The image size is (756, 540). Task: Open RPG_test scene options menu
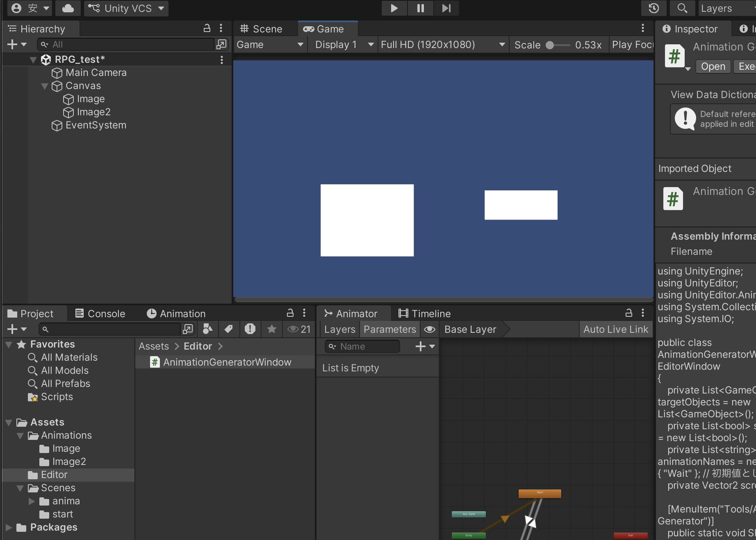tap(222, 59)
